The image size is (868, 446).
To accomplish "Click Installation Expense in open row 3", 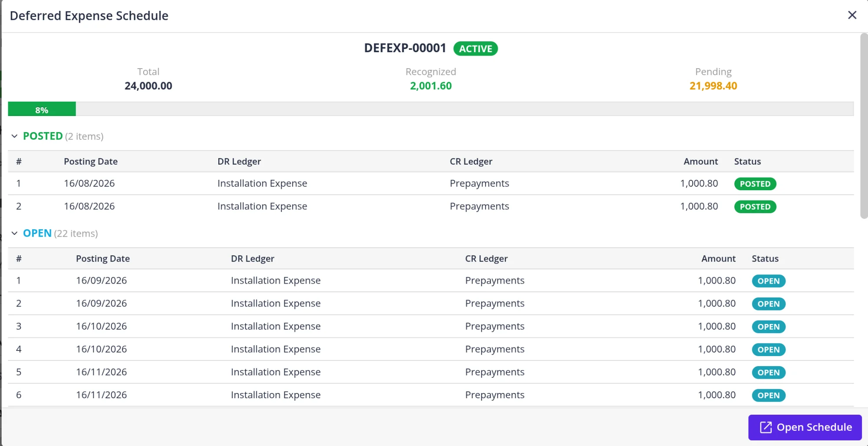I will [276, 327].
